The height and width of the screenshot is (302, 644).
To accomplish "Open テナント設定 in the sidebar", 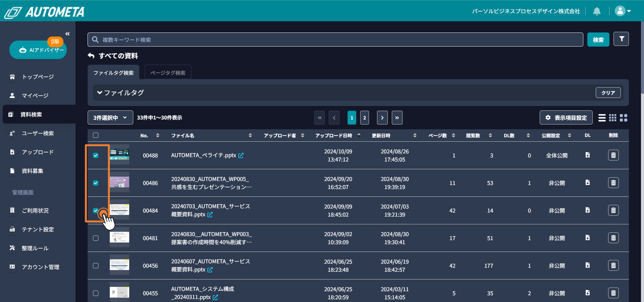I will click(38, 229).
